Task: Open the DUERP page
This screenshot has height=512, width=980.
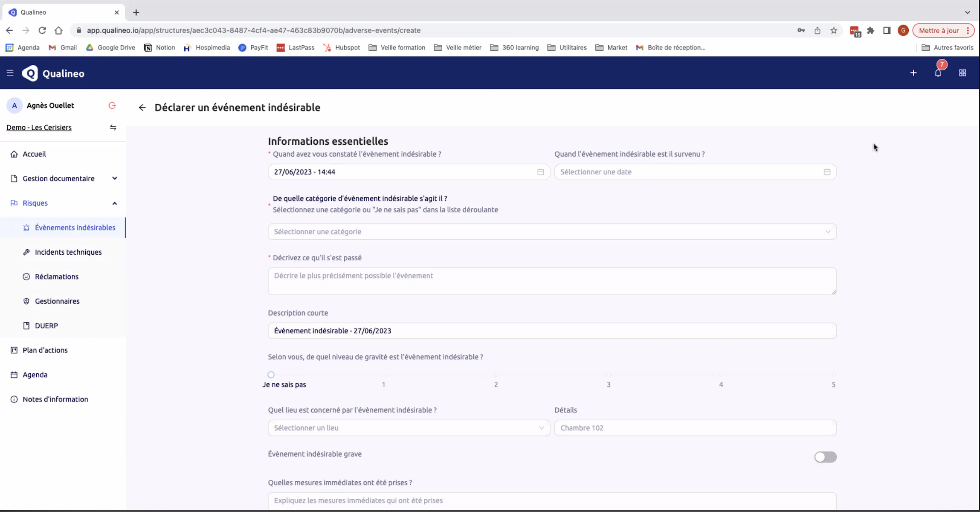Action: [46, 325]
